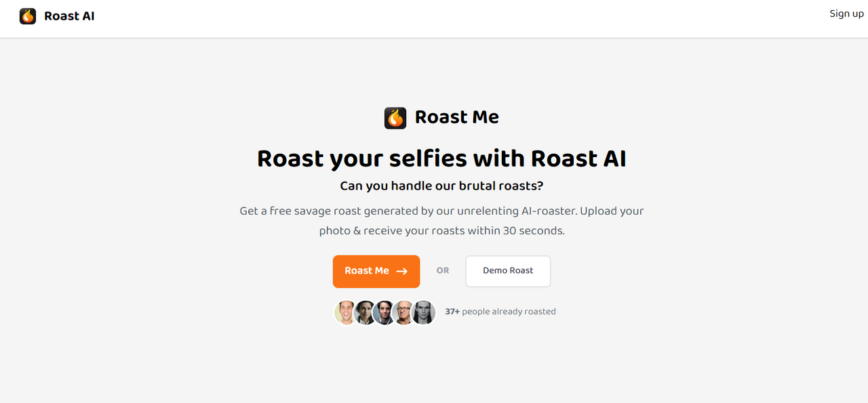This screenshot has height=403, width=868.
Task: Select the avatar of the man with glasses
Action: [403, 312]
